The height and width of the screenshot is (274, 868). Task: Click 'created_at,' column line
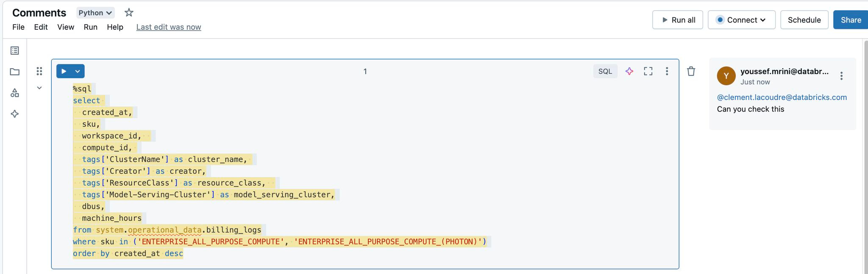point(107,112)
